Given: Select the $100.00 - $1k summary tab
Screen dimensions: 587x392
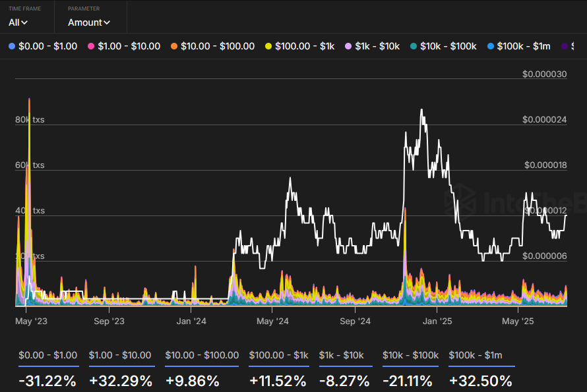Looking at the screenshot, I should click(x=278, y=355).
